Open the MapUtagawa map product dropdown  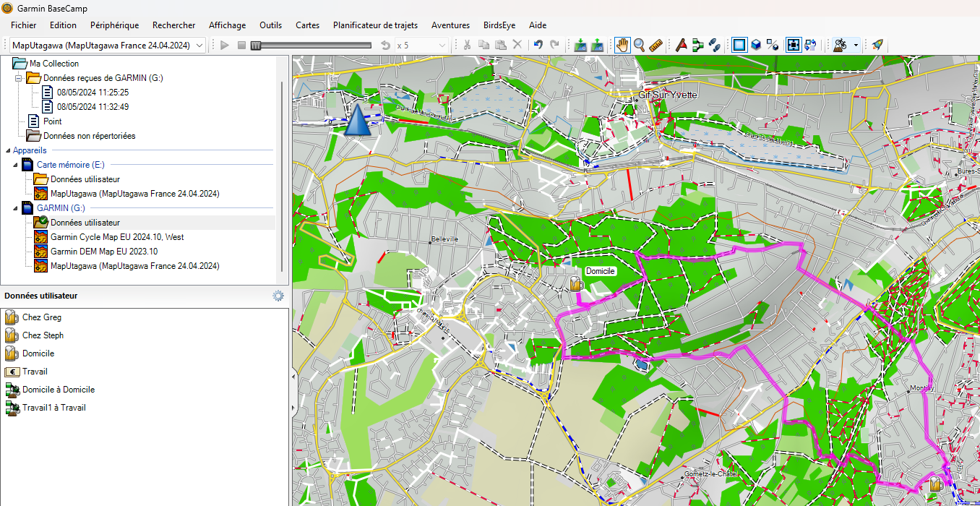107,45
